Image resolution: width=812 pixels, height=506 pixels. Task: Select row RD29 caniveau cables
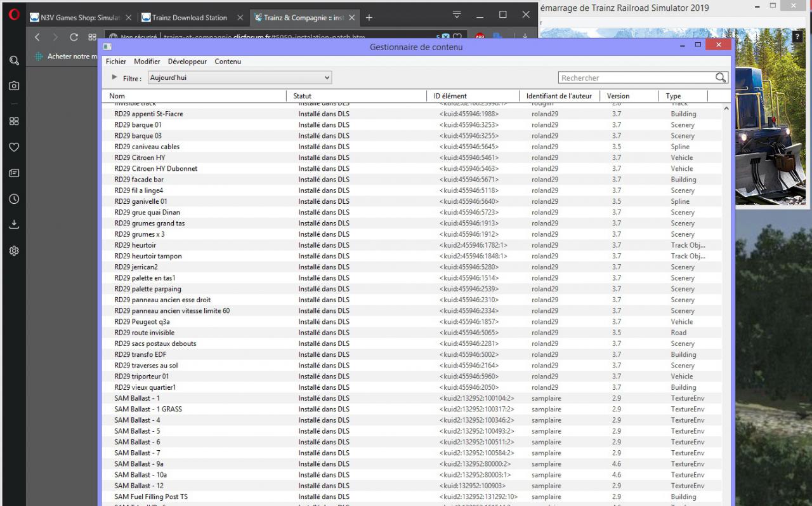tap(412, 147)
